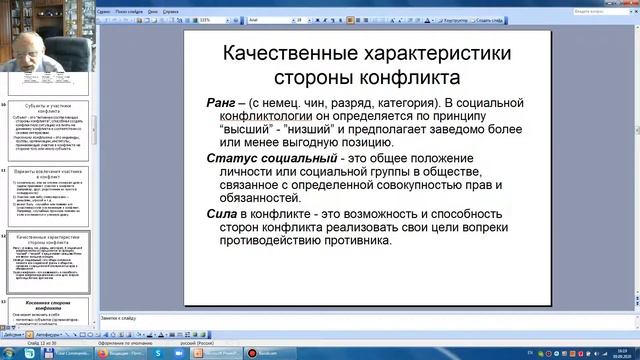Switch to Firefox window in taskbar
640x360 pixels.
(120, 353)
